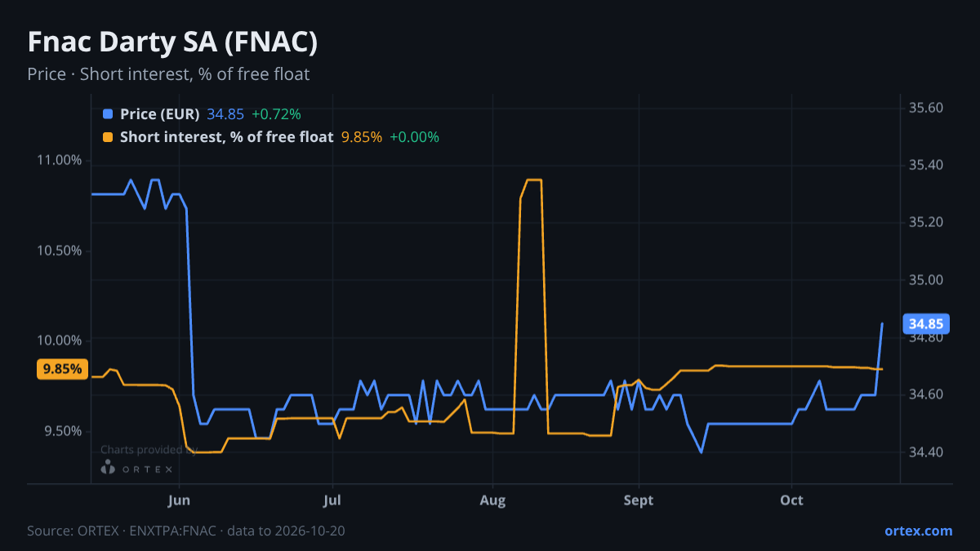Select the blue 34.85 price badge
The width and height of the screenshot is (980, 551).
click(925, 324)
